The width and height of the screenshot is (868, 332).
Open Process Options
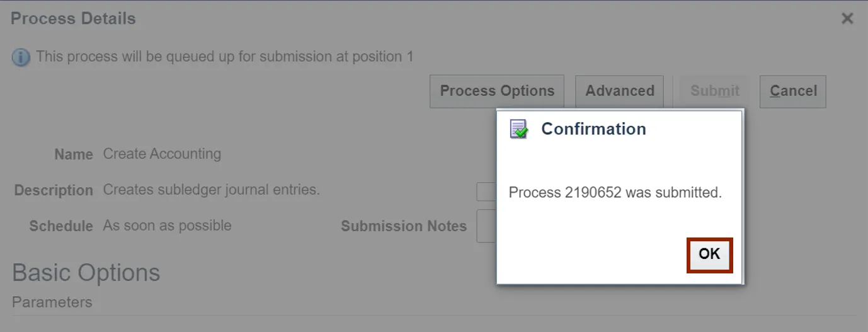click(x=497, y=91)
